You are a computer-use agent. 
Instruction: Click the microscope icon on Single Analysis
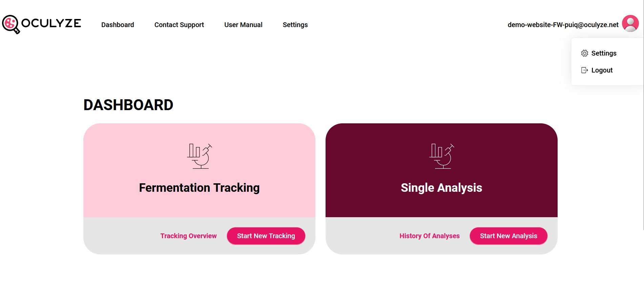coord(442,156)
